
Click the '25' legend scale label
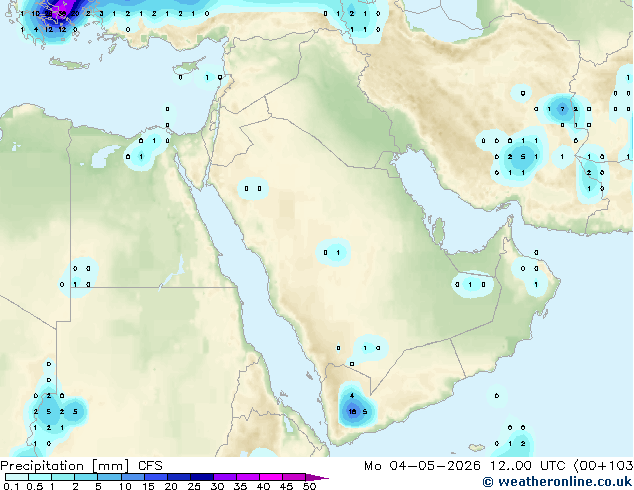pyautogui.click(x=194, y=486)
